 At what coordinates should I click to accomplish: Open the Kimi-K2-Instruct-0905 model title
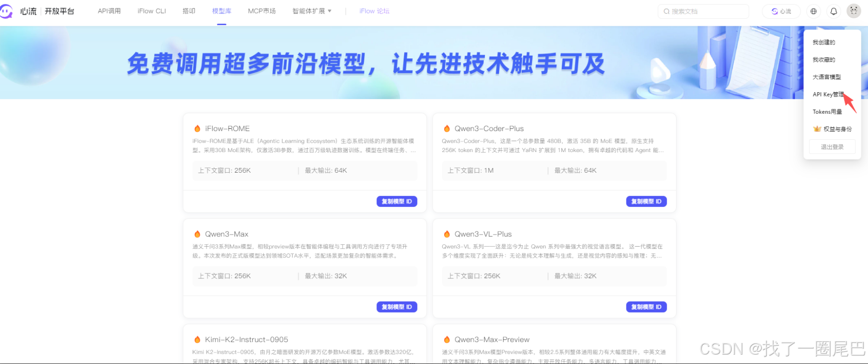click(246, 340)
